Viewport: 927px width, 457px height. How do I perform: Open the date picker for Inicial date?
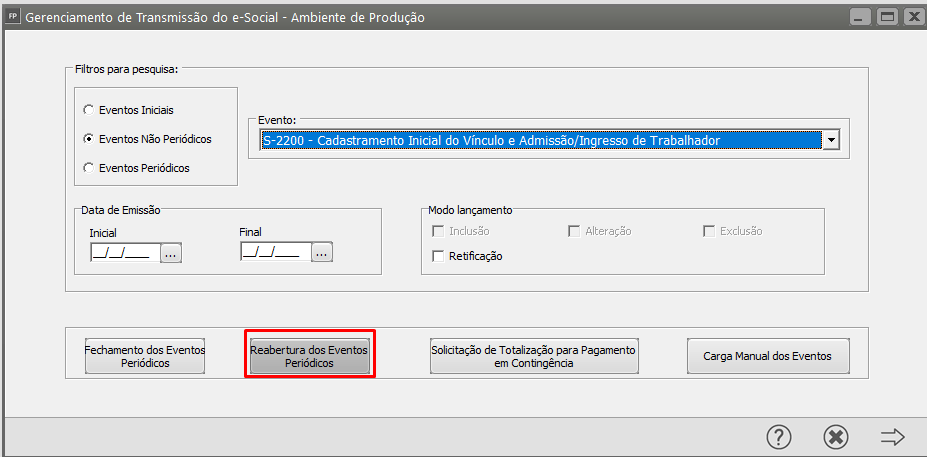(171, 253)
